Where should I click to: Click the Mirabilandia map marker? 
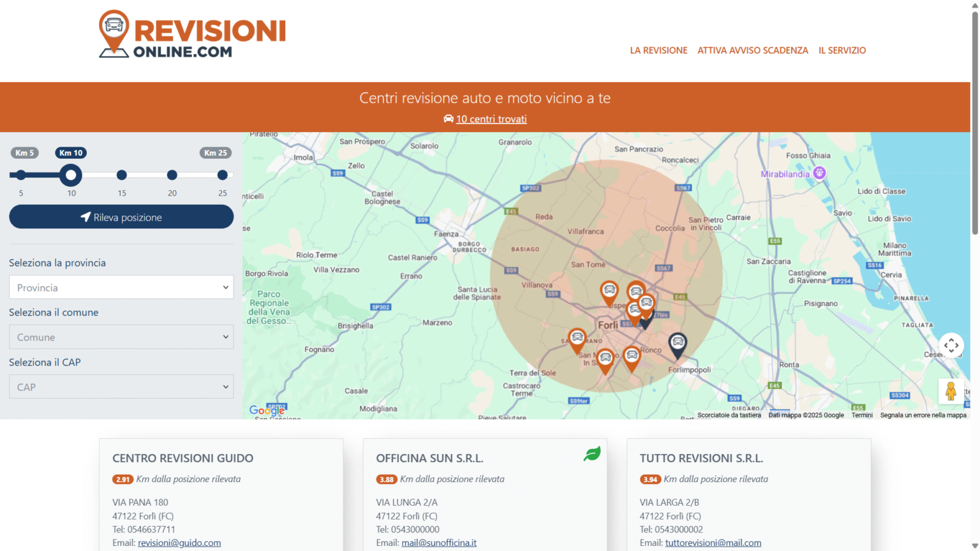[819, 173]
